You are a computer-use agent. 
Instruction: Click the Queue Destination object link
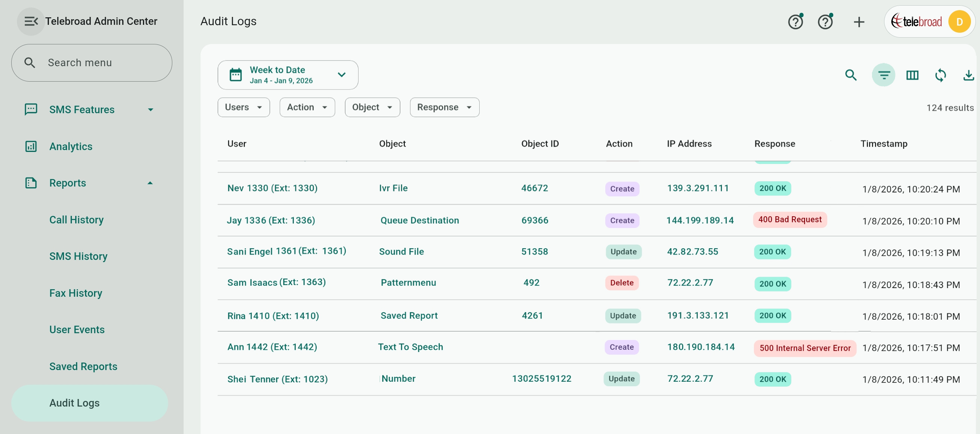click(419, 220)
